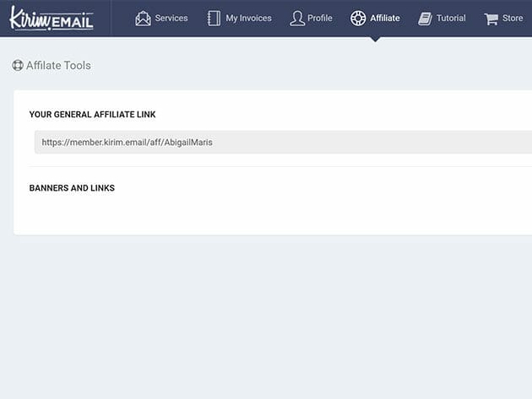Open the Profile text label
Screen dimensions: 532x399
[320, 19]
